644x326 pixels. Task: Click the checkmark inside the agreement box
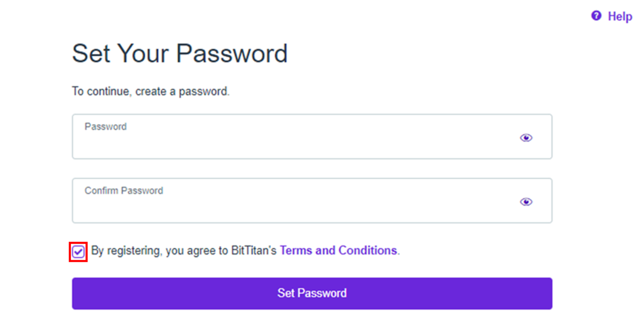pyautogui.click(x=78, y=251)
